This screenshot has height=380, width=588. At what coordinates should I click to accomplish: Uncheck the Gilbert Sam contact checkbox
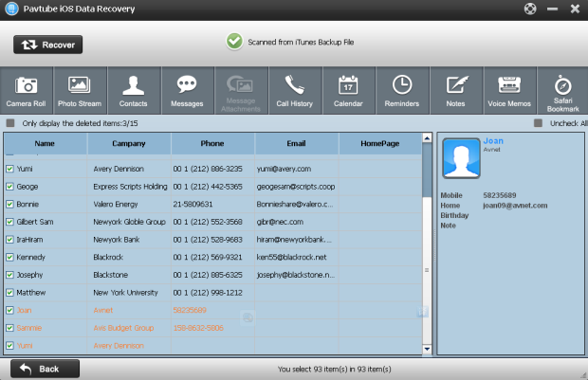click(10, 222)
